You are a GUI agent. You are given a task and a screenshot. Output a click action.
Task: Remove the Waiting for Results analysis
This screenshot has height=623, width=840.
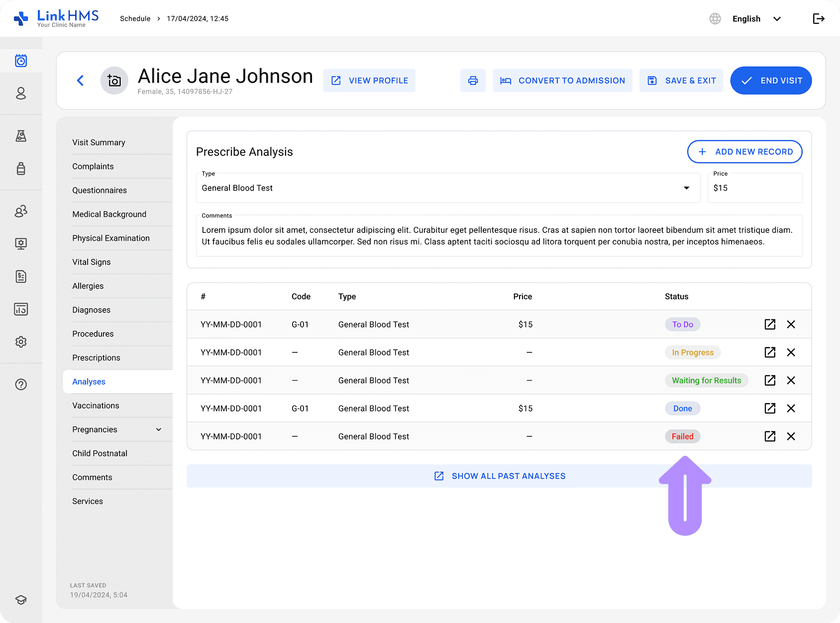tap(791, 381)
